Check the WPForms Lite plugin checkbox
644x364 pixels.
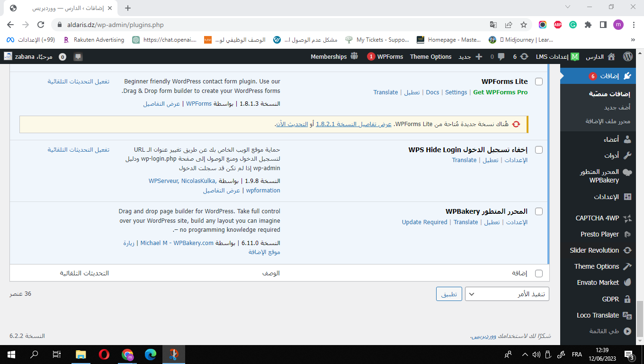[x=538, y=82]
